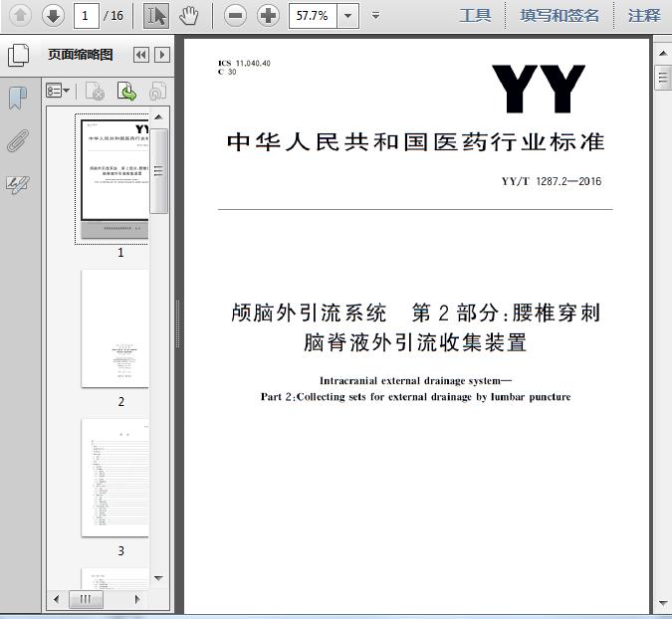672x619 pixels.
Task: Click the document vertical scrollbar thumb
Action: pos(663,78)
